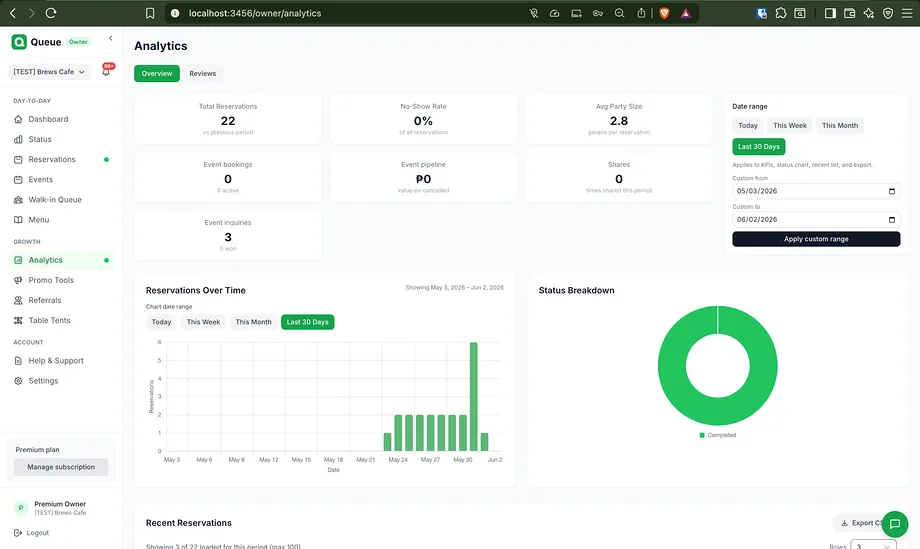Click the Table Tents sidebar icon
Viewport: 920px width, 549px height.
pos(18,320)
